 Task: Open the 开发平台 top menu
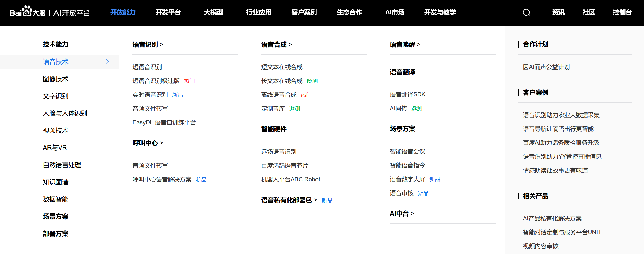(x=168, y=12)
